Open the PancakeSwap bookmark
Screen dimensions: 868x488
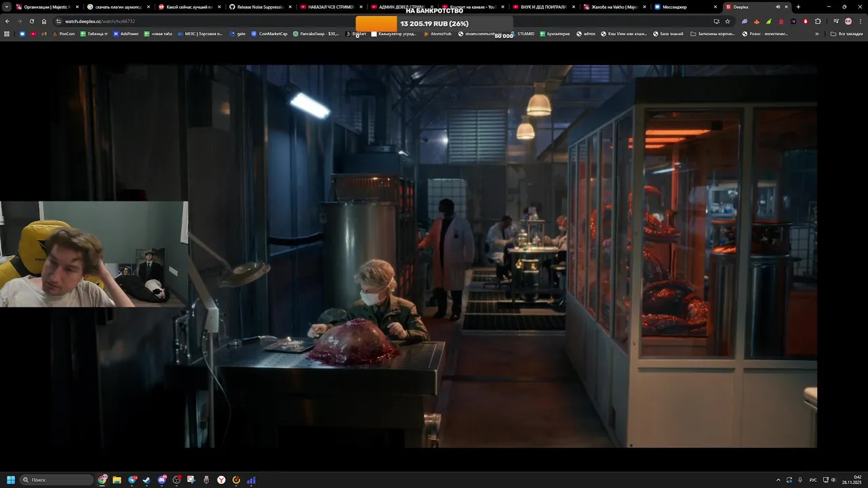coord(316,33)
